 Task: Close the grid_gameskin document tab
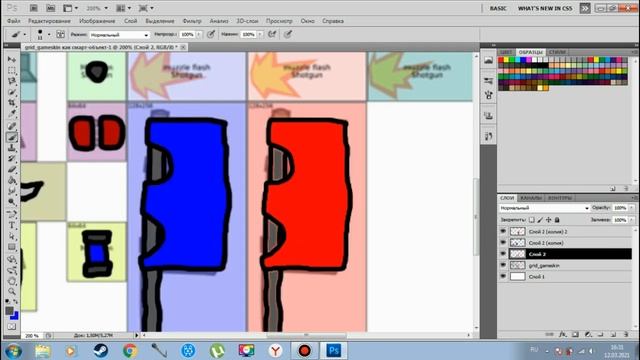(x=183, y=47)
